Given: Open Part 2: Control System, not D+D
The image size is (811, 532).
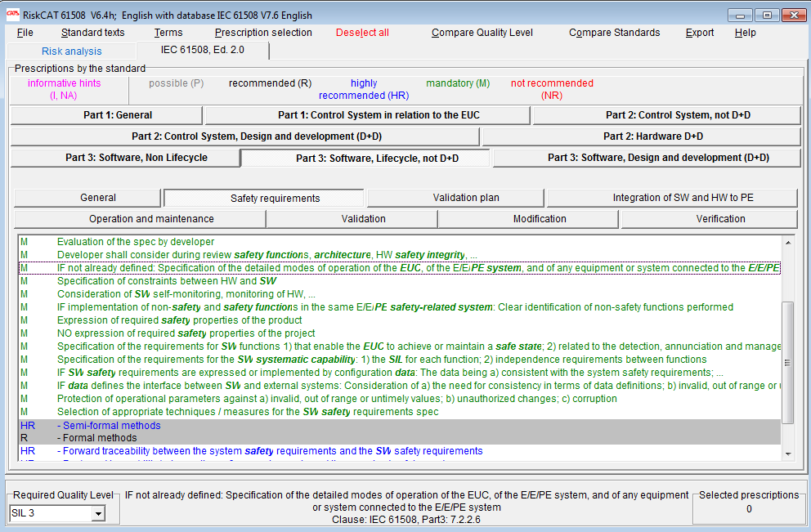Looking at the screenshot, I should click(666, 115).
